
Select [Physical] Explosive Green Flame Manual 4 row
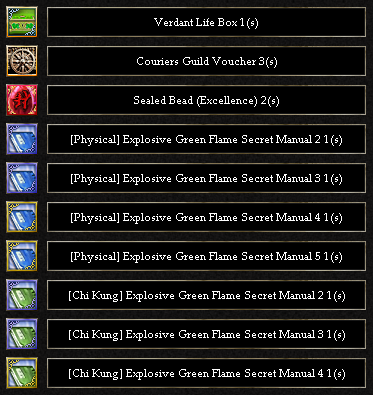pyautogui.click(x=206, y=217)
